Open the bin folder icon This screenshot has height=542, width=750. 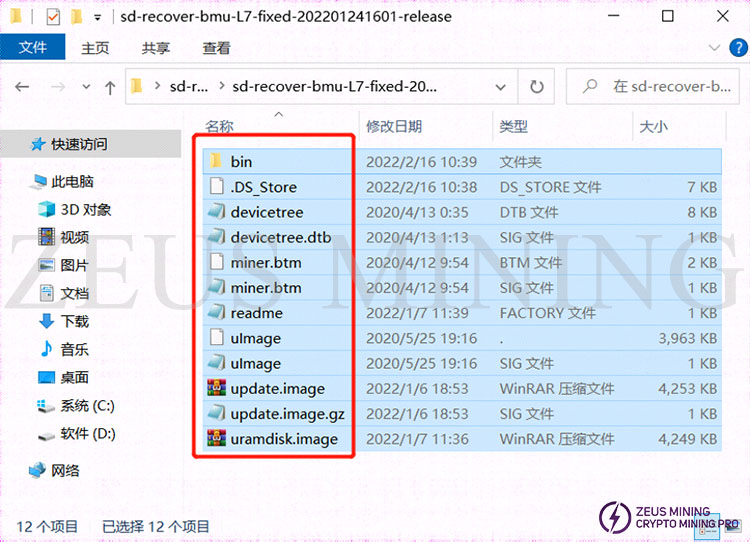point(216,161)
